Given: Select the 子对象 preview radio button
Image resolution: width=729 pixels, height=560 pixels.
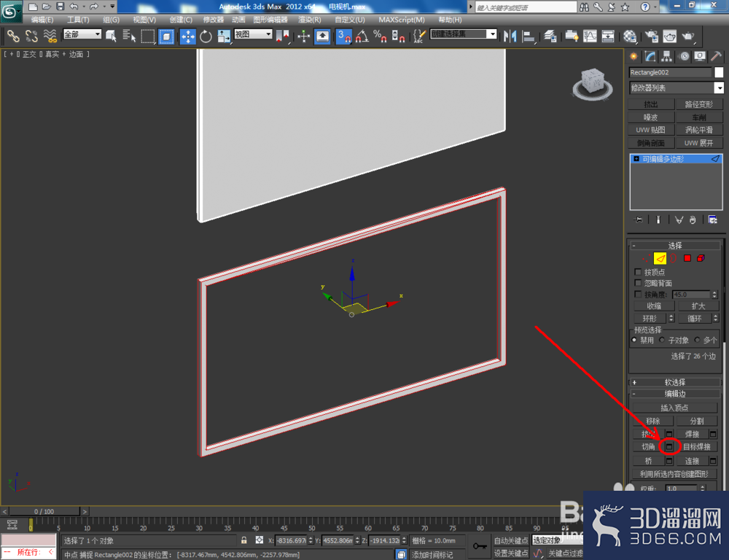Looking at the screenshot, I should pos(662,340).
